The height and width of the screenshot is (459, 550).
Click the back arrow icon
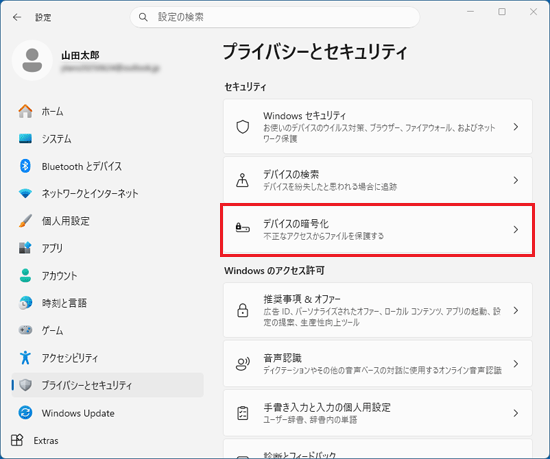[x=16, y=17]
